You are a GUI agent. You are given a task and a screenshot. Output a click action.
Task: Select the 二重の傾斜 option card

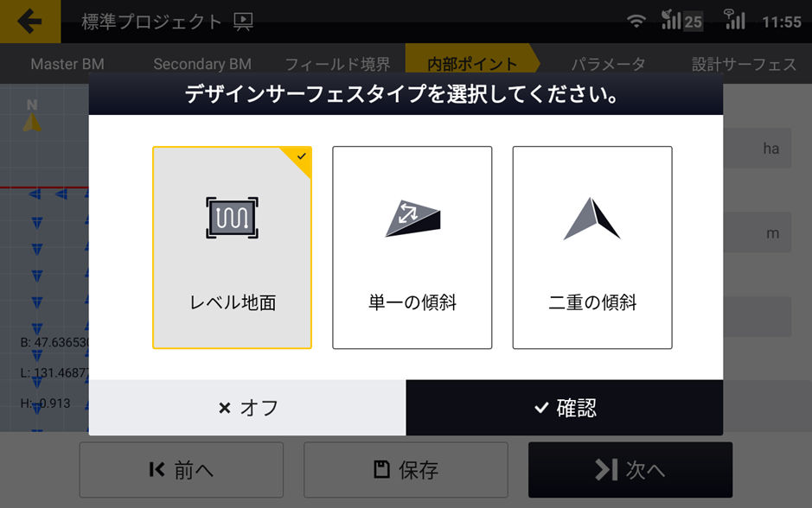(592, 247)
